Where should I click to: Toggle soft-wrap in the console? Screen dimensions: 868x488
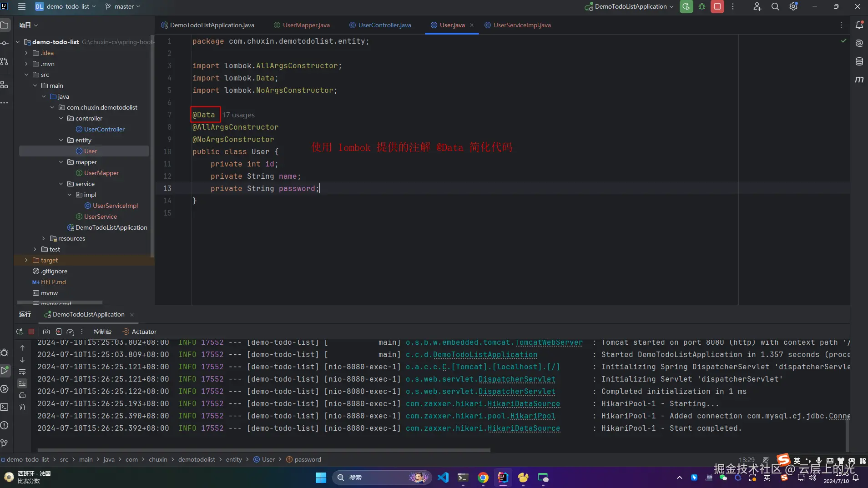tap(22, 372)
